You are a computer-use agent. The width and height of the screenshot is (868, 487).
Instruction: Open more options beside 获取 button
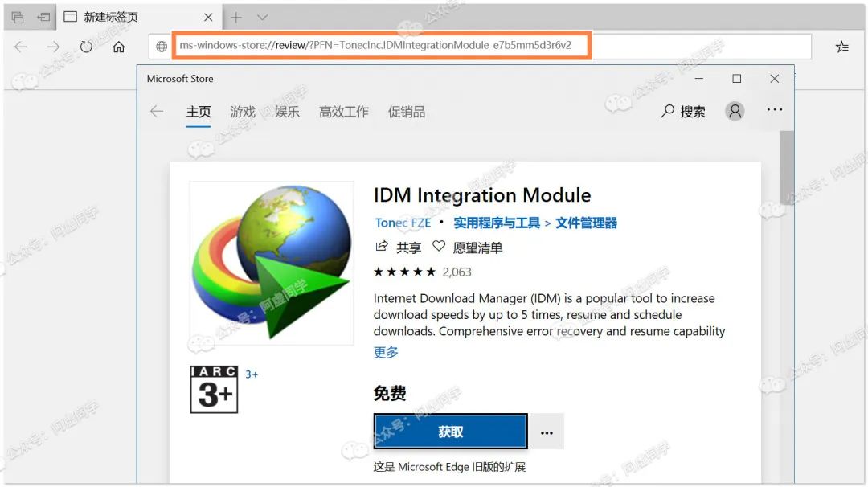point(547,431)
